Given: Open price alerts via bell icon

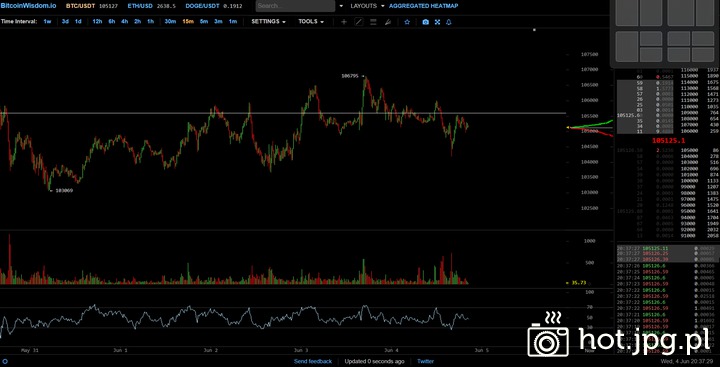Looking at the screenshot, I should pos(449,22).
